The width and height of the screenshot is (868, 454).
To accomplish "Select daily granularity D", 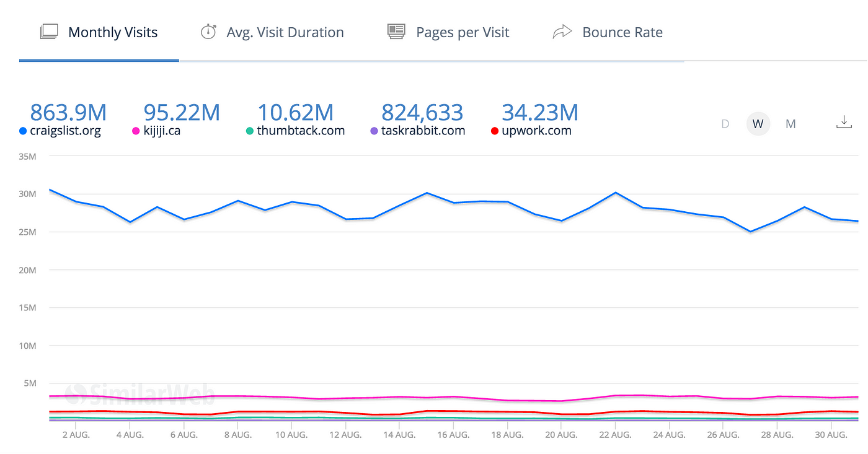I will [x=725, y=124].
